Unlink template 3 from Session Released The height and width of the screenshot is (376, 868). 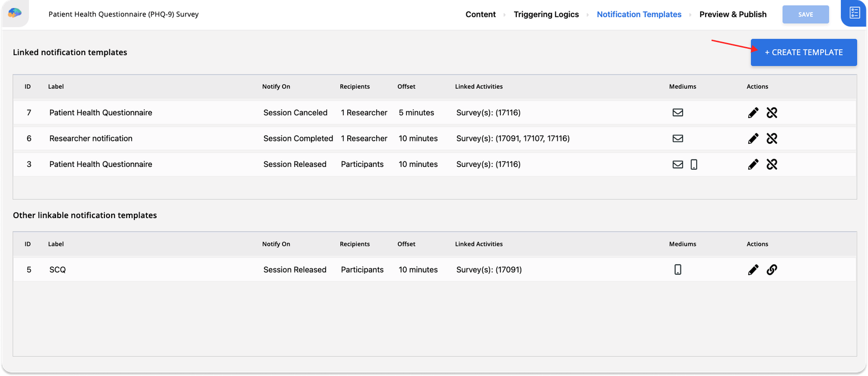pos(772,164)
